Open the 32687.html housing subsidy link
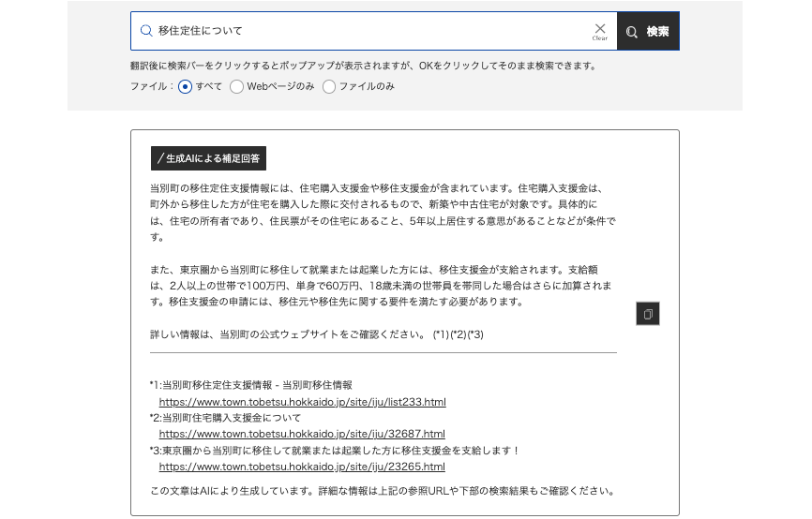The height and width of the screenshot is (519, 812). pyautogui.click(x=302, y=434)
